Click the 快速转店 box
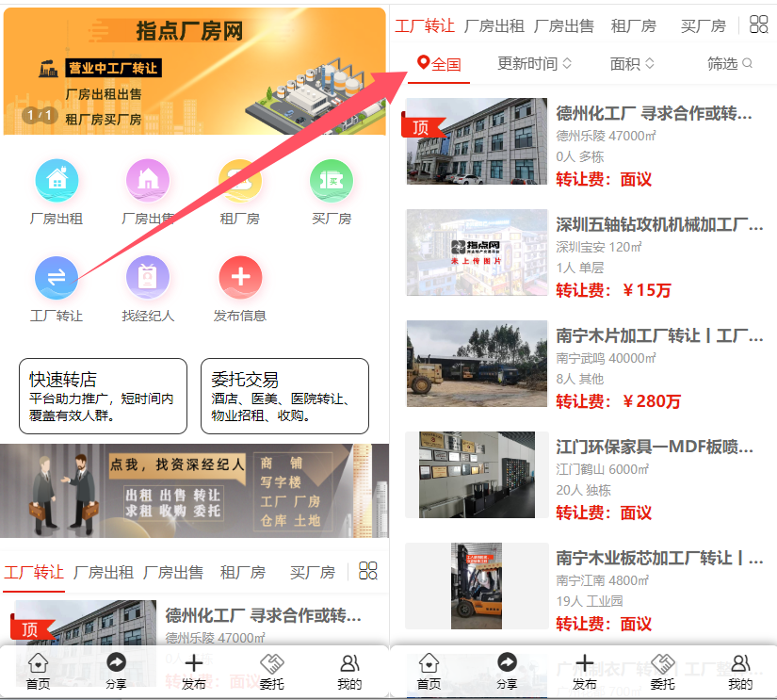The width and height of the screenshot is (777, 700). click(103, 396)
